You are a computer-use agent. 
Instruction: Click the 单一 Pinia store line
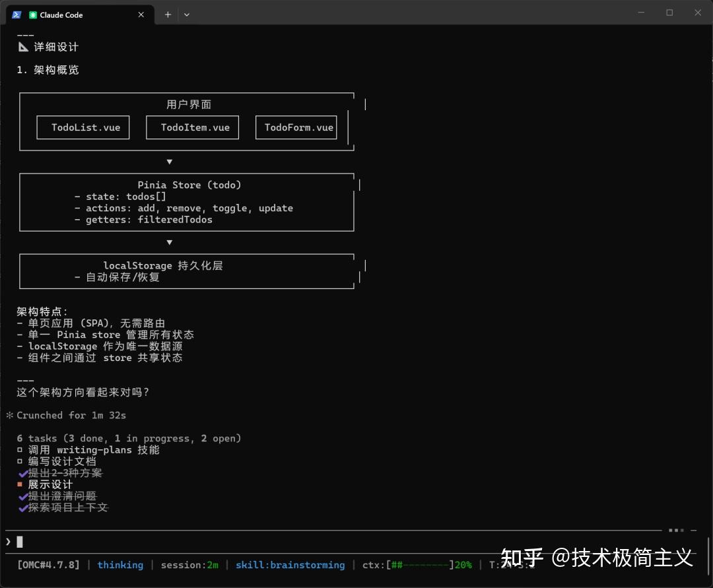106,335
